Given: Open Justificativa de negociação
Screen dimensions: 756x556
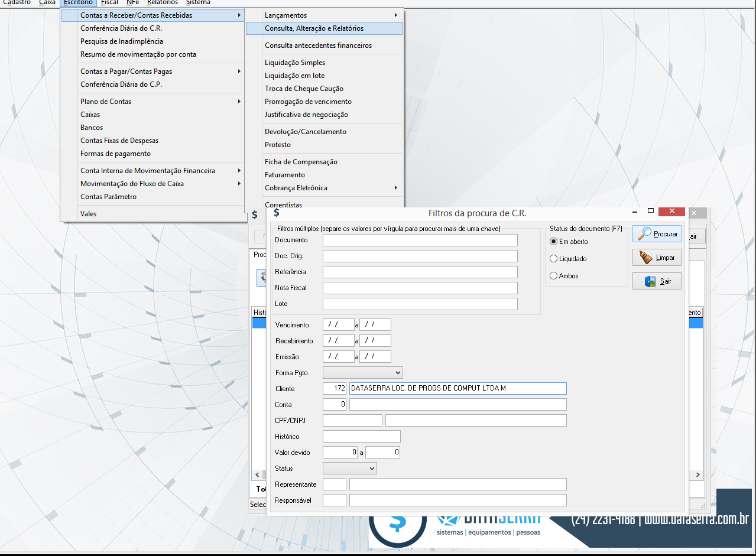Looking at the screenshot, I should pyautogui.click(x=325, y=115).
